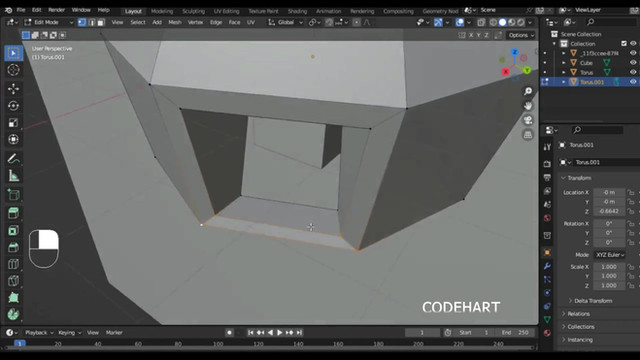Activate the 3D Cursor tool
The image size is (640, 360).
click(13, 70)
